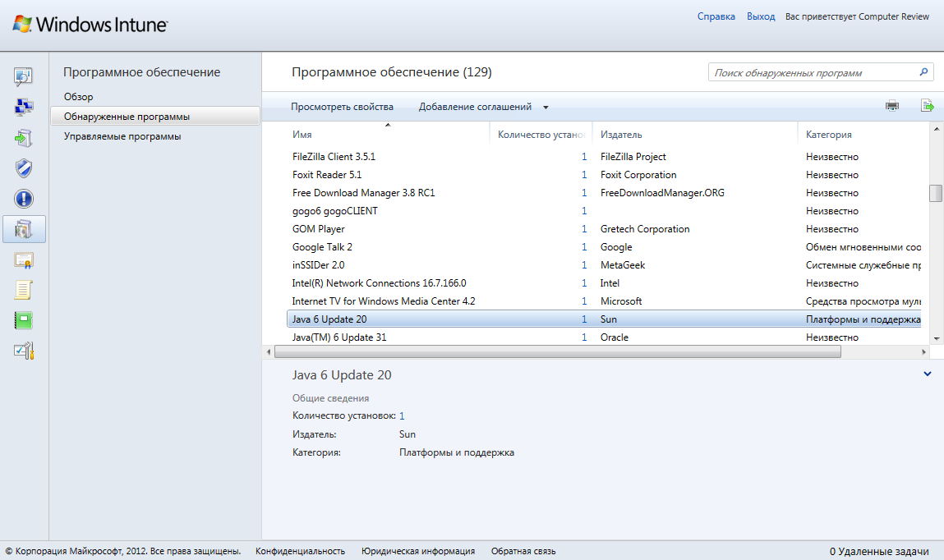The height and width of the screenshot is (560, 944).
Task: Select Intel(R) Network Connections 16.7.166.0 row
Action: click(604, 282)
